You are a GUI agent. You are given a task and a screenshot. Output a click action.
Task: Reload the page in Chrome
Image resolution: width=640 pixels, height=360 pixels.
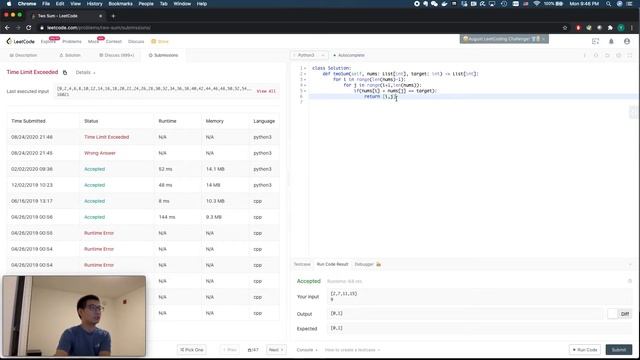pos(29,28)
